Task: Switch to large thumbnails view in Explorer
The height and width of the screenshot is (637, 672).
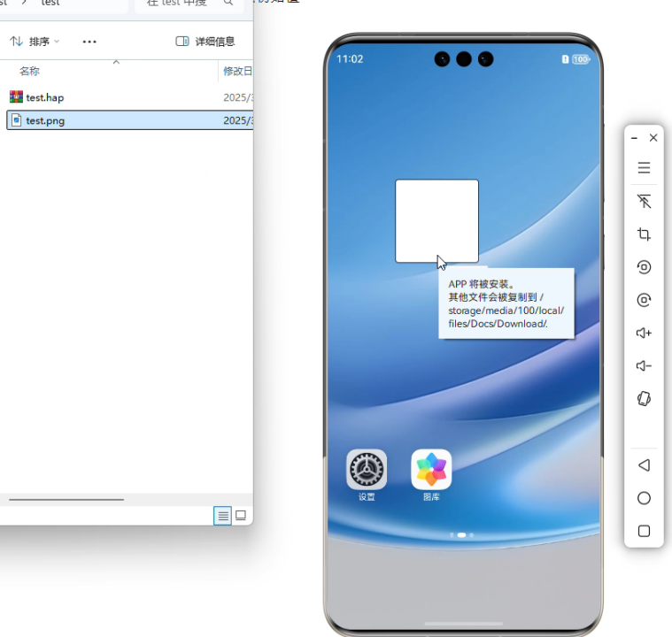Action: point(241,515)
